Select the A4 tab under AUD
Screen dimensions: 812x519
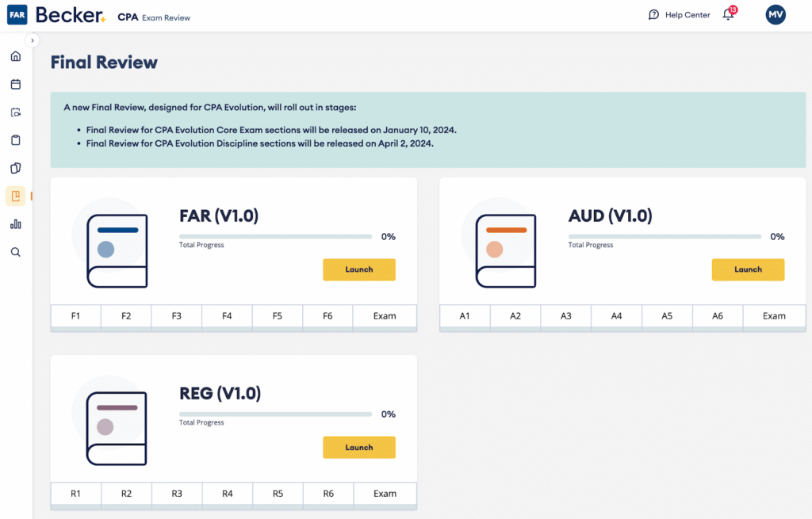pyautogui.click(x=616, y=316)
